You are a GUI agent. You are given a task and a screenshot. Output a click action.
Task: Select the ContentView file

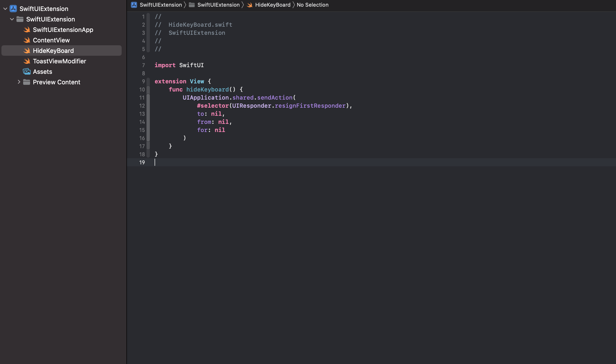click(51, 40)
